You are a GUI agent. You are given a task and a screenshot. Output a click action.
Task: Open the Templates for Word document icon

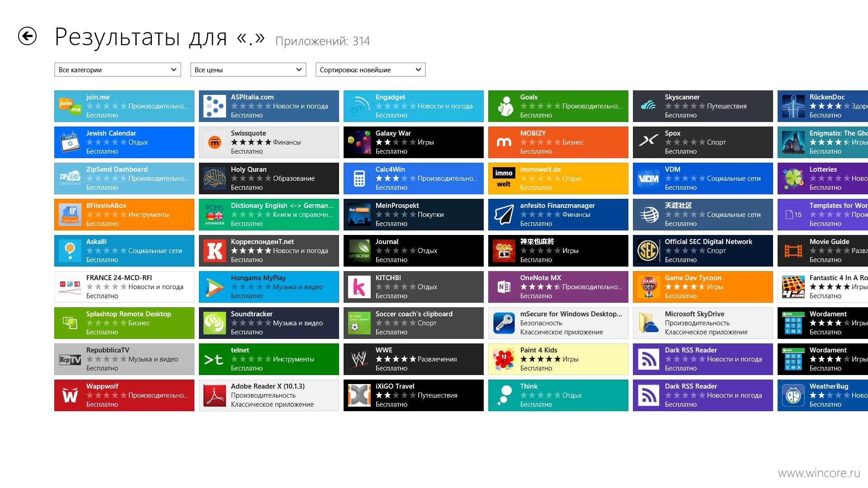click(x=793, y=215)
